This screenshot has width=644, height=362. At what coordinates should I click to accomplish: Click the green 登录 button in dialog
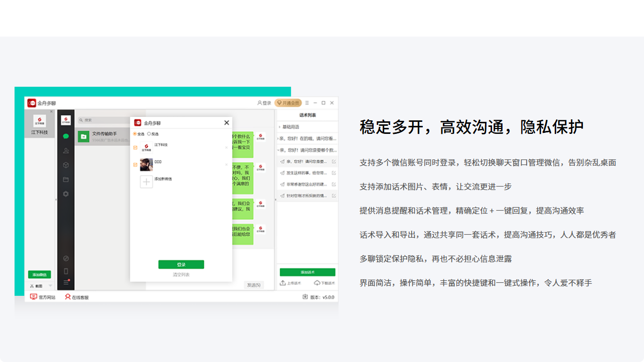pos(181,265)
